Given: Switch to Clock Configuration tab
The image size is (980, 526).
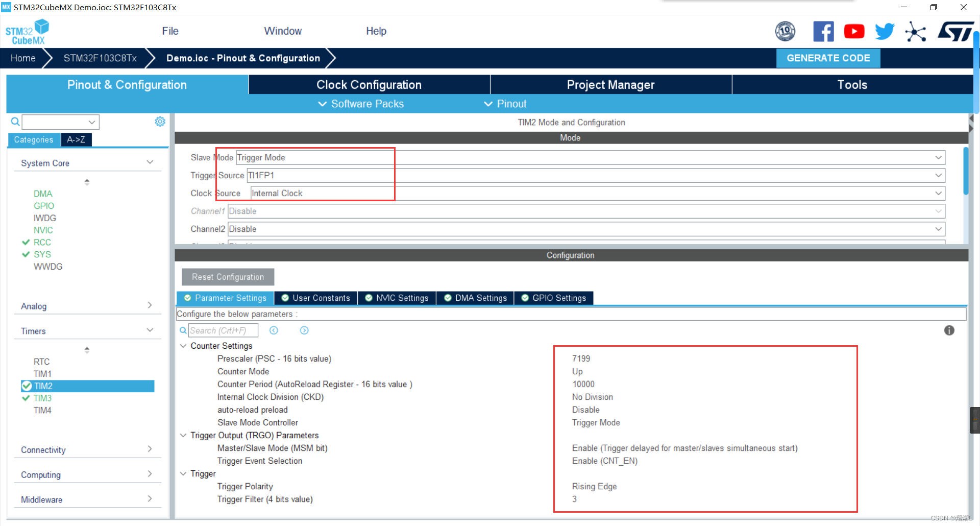Looking at the screenshot, I should [369, 85].
